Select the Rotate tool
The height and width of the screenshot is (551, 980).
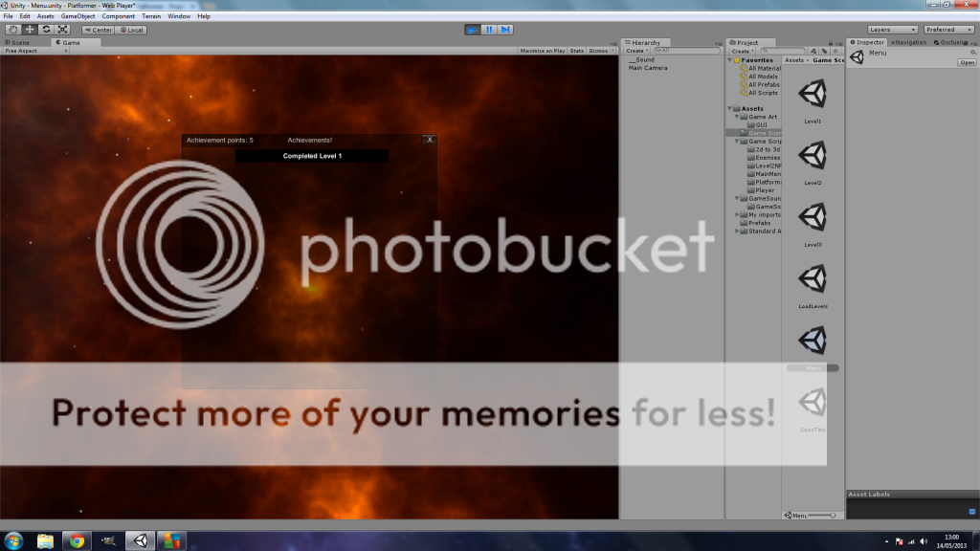pyautogui.click(x=46, y=30)
